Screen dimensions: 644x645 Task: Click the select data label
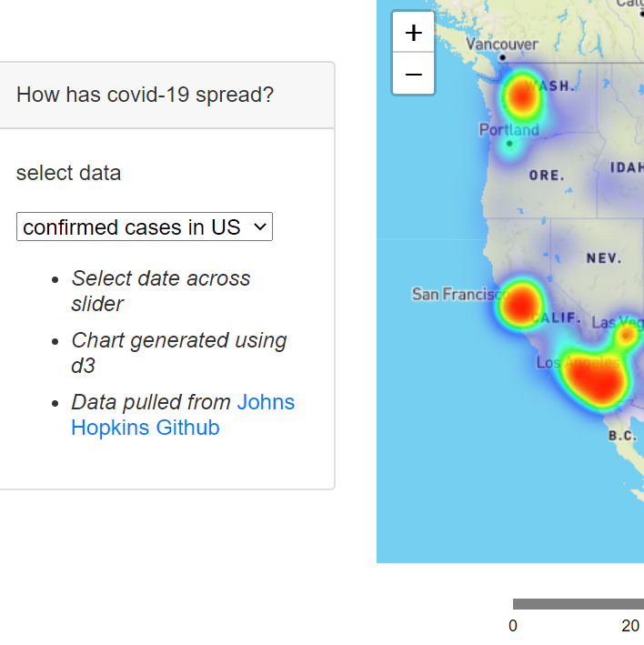click(69, 173)
